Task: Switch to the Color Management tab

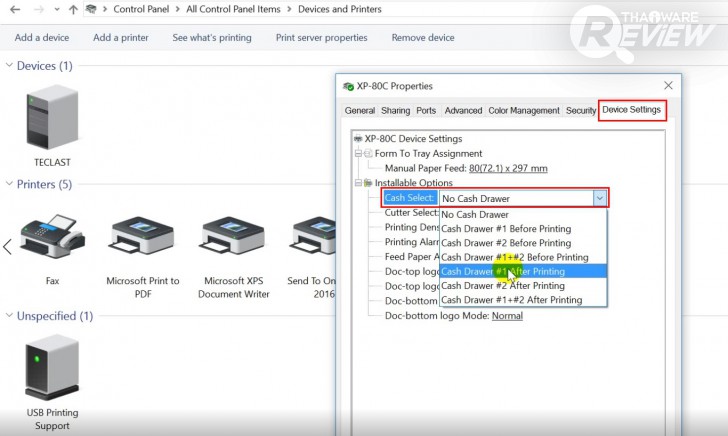Action: pos(524,111)
